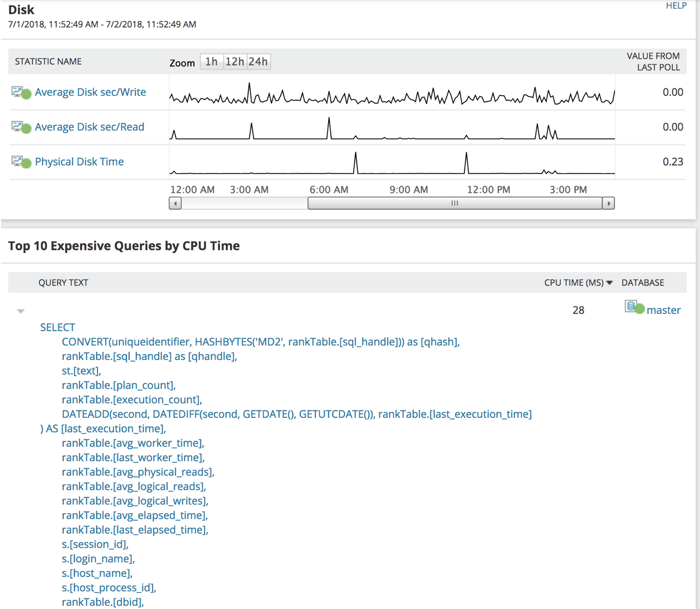Open the CPU TIME (MS) sort dropdown
The image size is (700, 609).
pyautogui.click(x=610, y=282)
